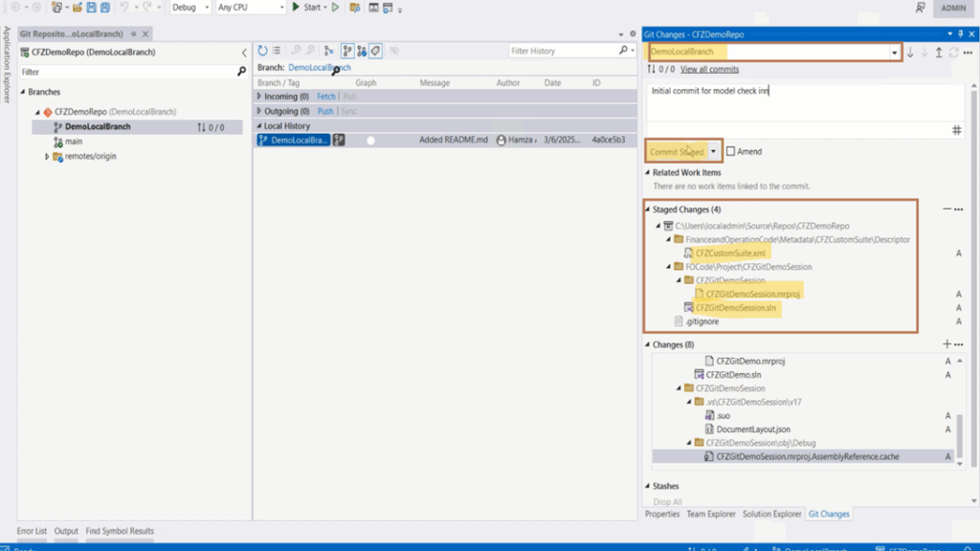Screen dimensions: 980x551
Task: Click the Fetch link in Incoming row
Action: coord(325,97)
